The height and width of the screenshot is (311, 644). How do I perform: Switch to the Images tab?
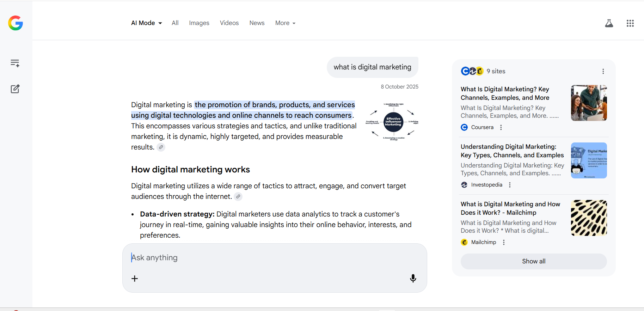(199, 23)
